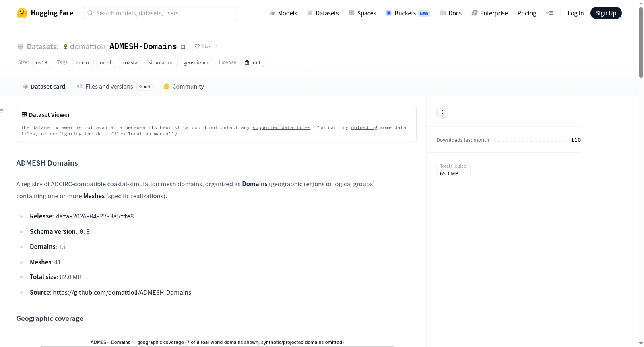Click the search models input field

160,13
